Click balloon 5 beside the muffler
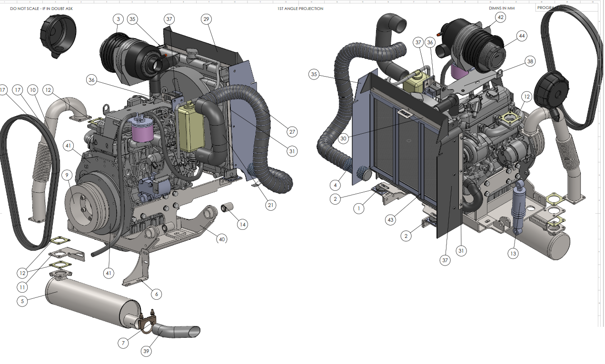Viewport: 605px width, 364px height. tap(22, 301)
